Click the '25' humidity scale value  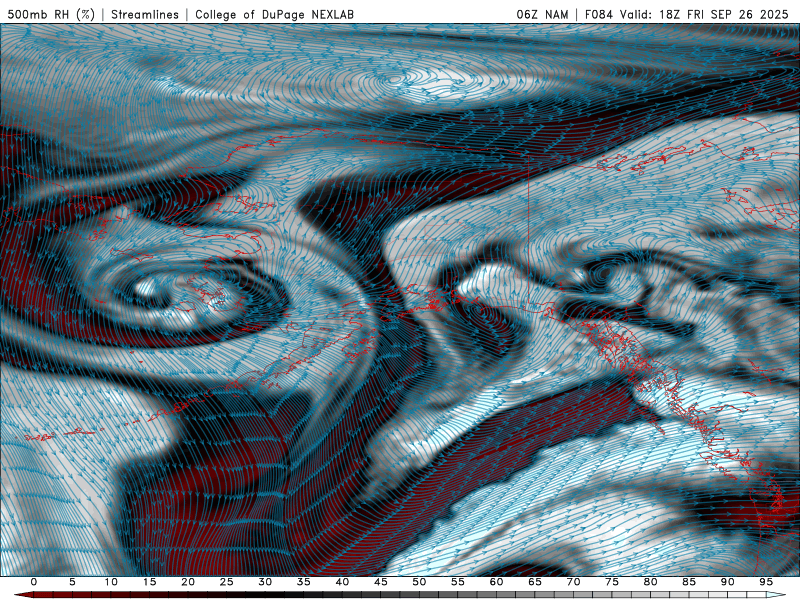pyautogui.click(x=227, y=582)
